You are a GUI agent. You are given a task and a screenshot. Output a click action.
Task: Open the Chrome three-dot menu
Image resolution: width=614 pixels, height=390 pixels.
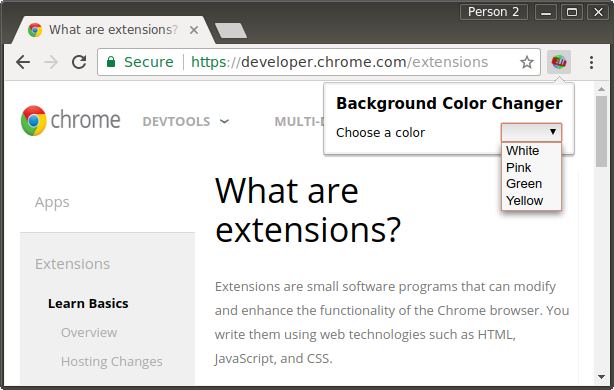click(591, 62)
